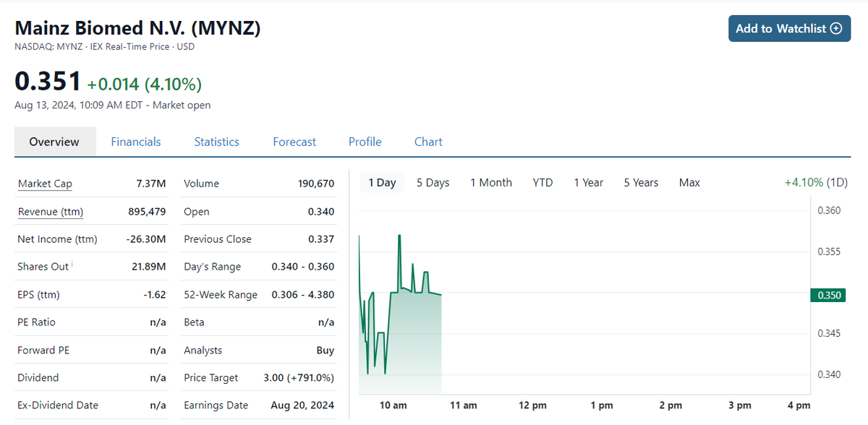Click the 12 pm label on chart axis

(533, 405)
